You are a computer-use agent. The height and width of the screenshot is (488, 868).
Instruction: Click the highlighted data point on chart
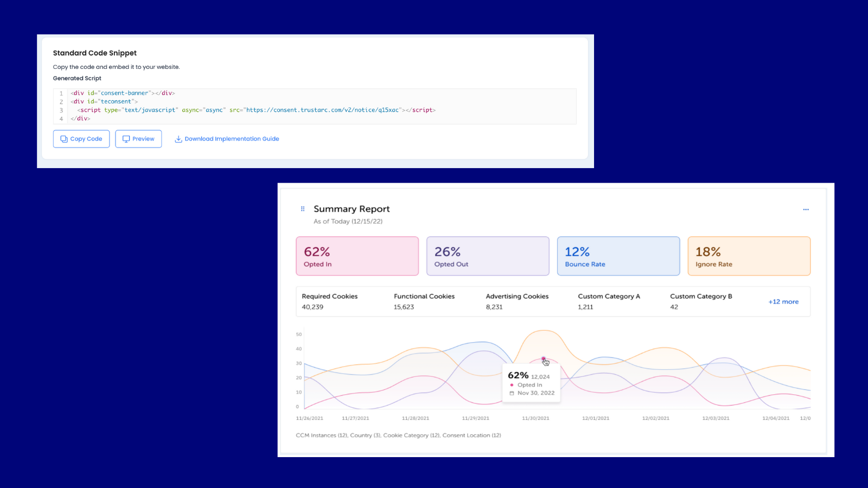coord(544,359)
